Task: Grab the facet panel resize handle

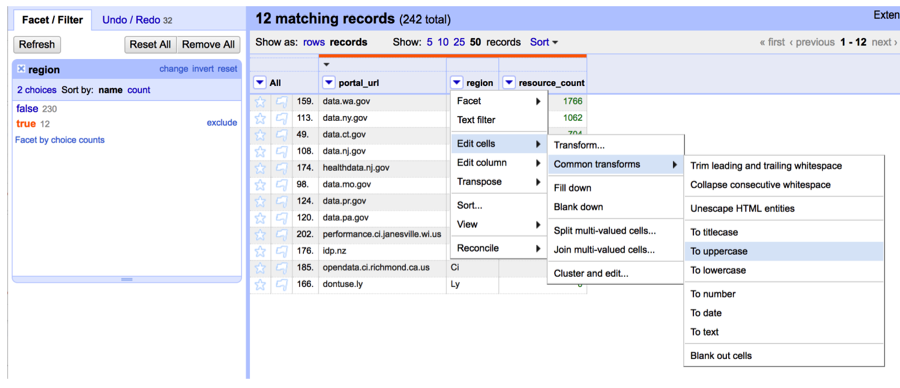Action: 127,280
